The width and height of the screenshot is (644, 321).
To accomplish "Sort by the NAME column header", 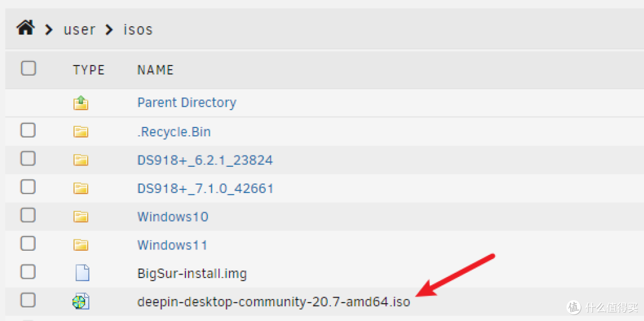I will [156, 70].
